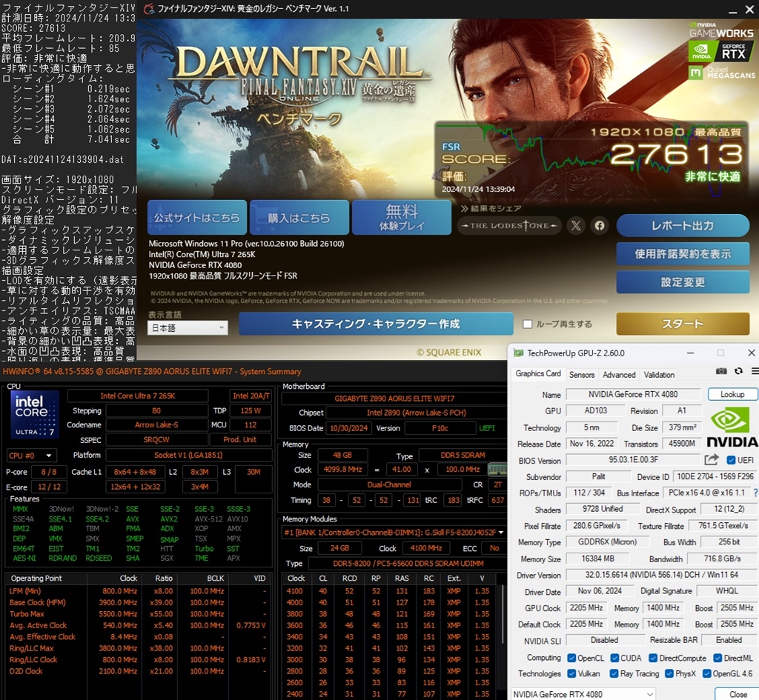Click the Intel Core Ultra 7 logo
The width and height of the screenshot is (759, 700).
34,414
